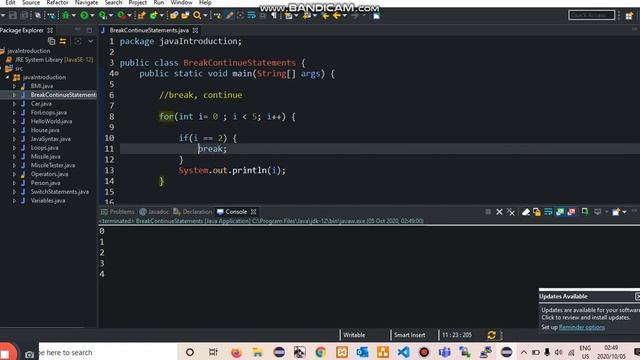640x360 pixels.
Task: Click Display Selected Console monitor icon
Action: coord(598,212)
